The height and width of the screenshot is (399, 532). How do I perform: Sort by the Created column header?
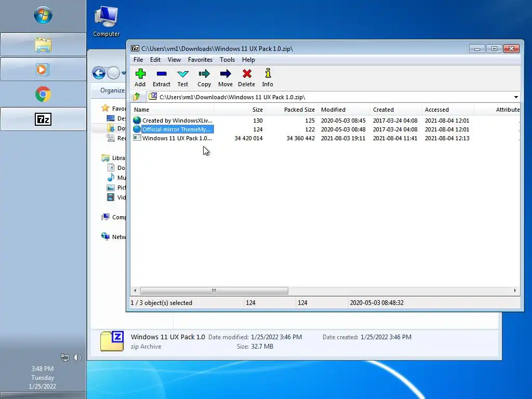click(x=396, y=110)
